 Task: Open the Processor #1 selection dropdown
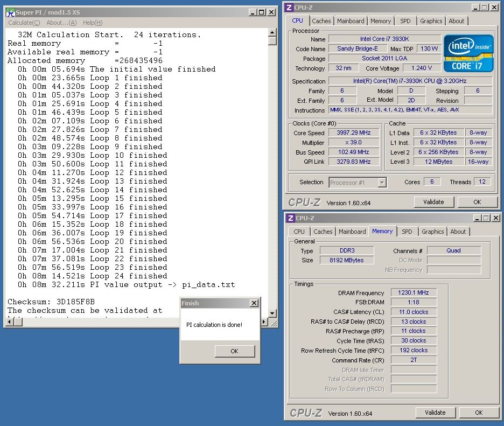tap(382, 183)
